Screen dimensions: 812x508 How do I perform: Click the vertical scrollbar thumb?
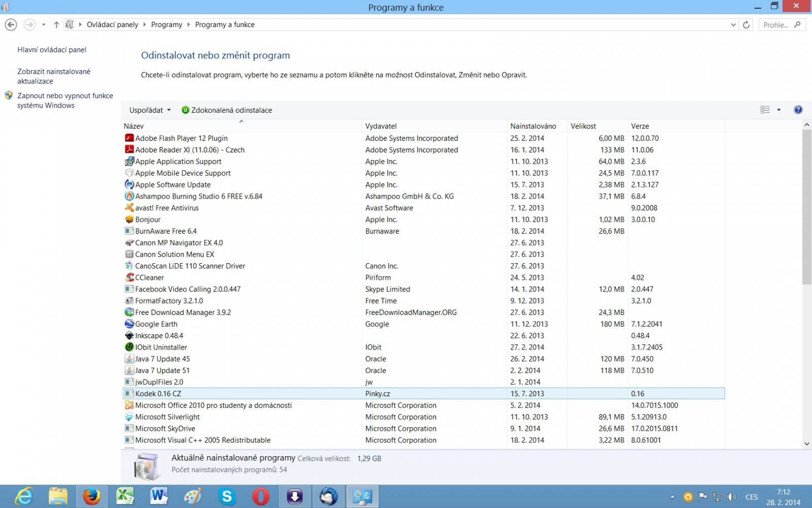pos(806,207)
